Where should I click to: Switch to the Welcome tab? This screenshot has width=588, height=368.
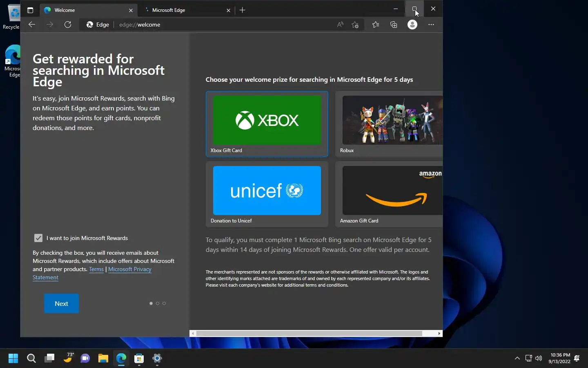[x=89, y=10]
